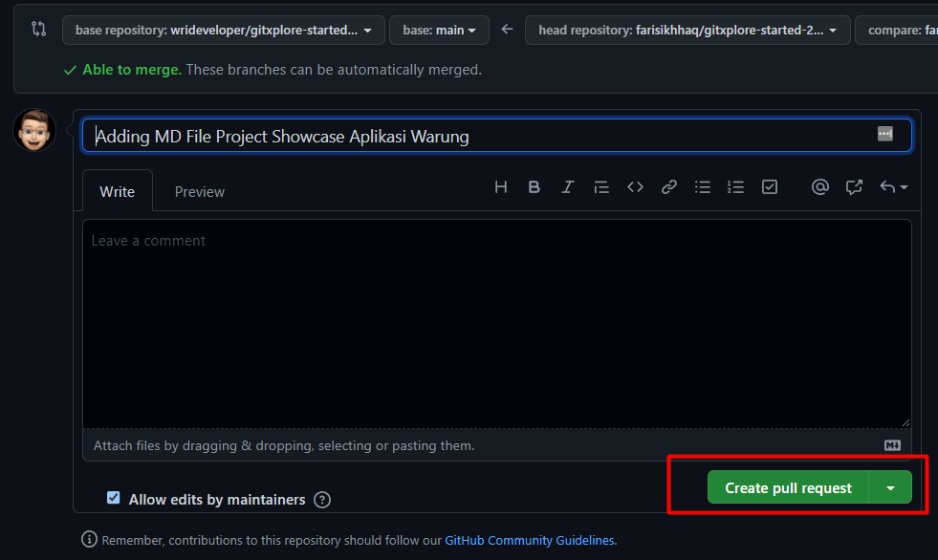Viewport: 938px width, 560px height.
Task: Insert a link
Action: point(668,187)
